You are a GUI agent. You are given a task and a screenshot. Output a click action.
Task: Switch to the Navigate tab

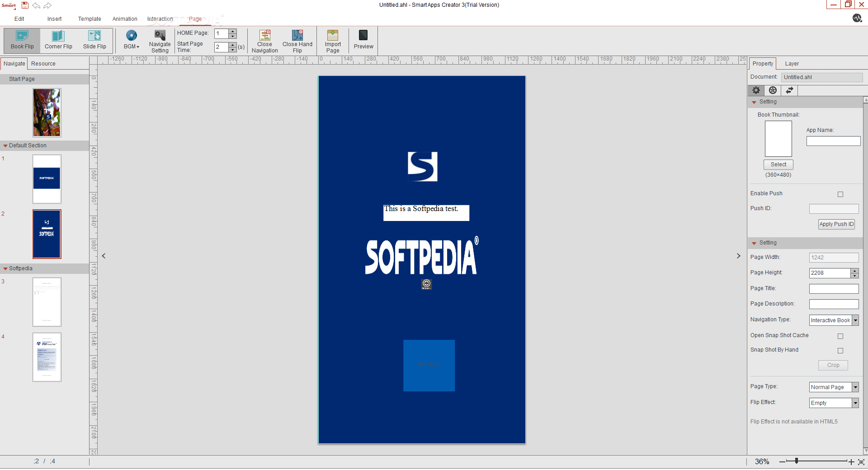pyautogui.click(x=14, y=64)
